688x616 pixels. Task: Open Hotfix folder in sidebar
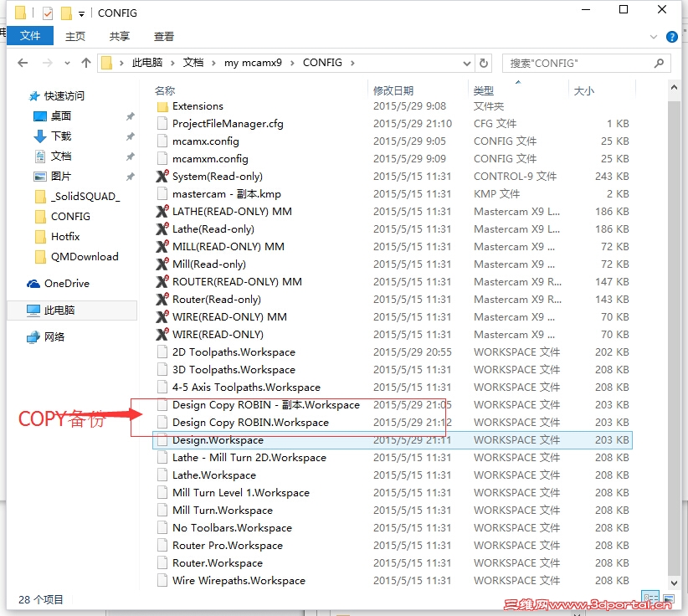65,237
